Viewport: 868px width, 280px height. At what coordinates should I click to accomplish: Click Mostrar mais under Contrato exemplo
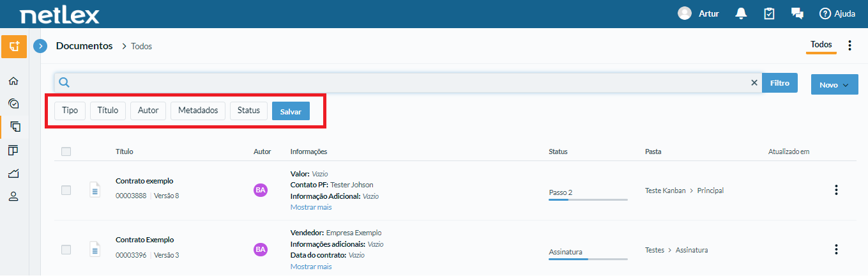click(x=311, y=207)
